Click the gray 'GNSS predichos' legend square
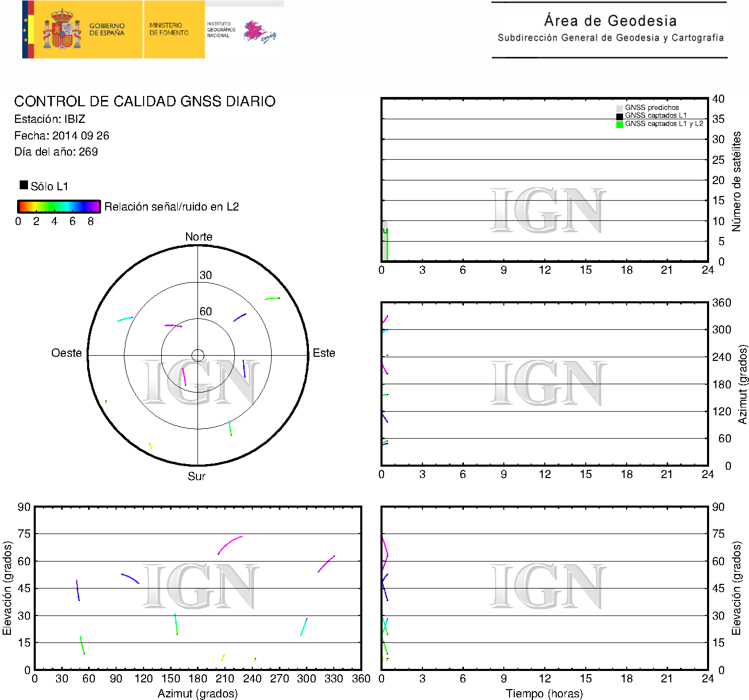This screenshot has width=749, height=700. 619,108
